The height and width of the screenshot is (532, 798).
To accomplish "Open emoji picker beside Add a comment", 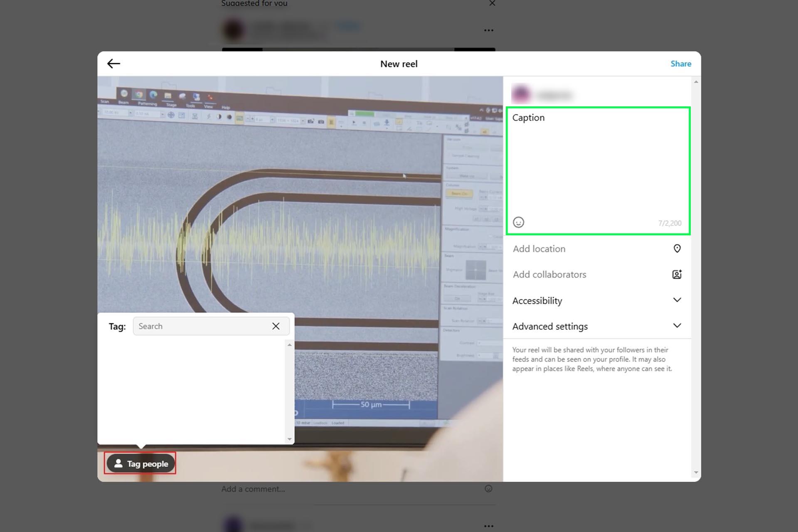I will [x=488, y=489].
